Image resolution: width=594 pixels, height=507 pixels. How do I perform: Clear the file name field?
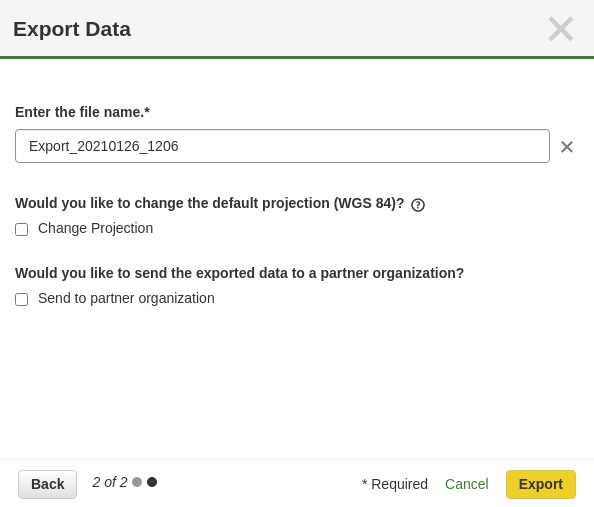click(567, 147)
